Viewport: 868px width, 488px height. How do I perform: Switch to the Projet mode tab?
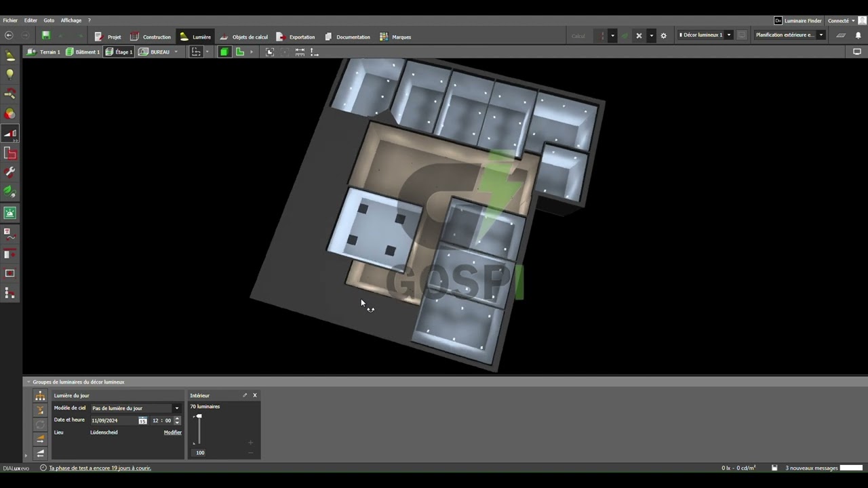[x=108, y=37]
